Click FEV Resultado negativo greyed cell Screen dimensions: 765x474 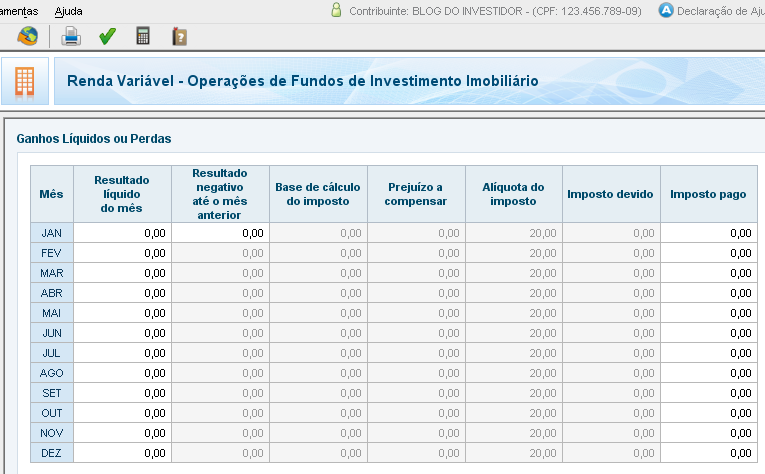click(x=221, y=253)
